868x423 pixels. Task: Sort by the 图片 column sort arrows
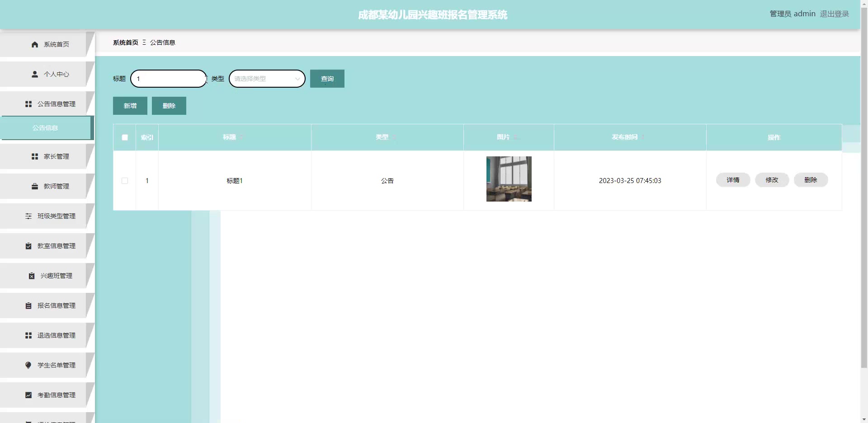[516, 137]
